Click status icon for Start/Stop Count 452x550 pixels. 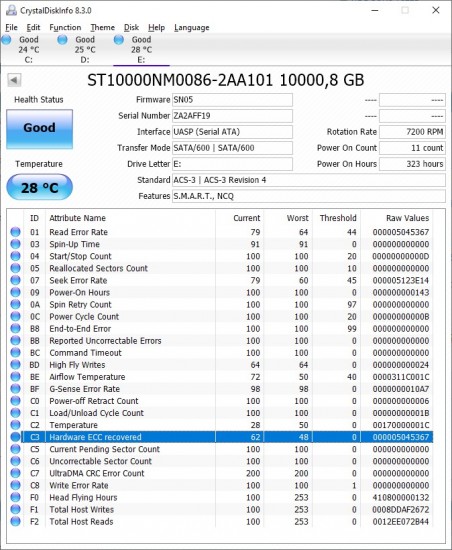tap(15, 256)
